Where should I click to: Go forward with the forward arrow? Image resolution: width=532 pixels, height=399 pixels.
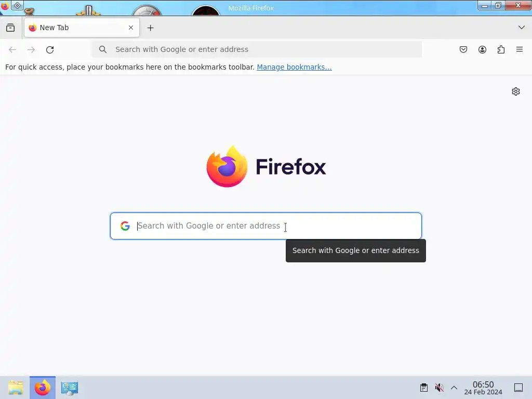point(31,49)
